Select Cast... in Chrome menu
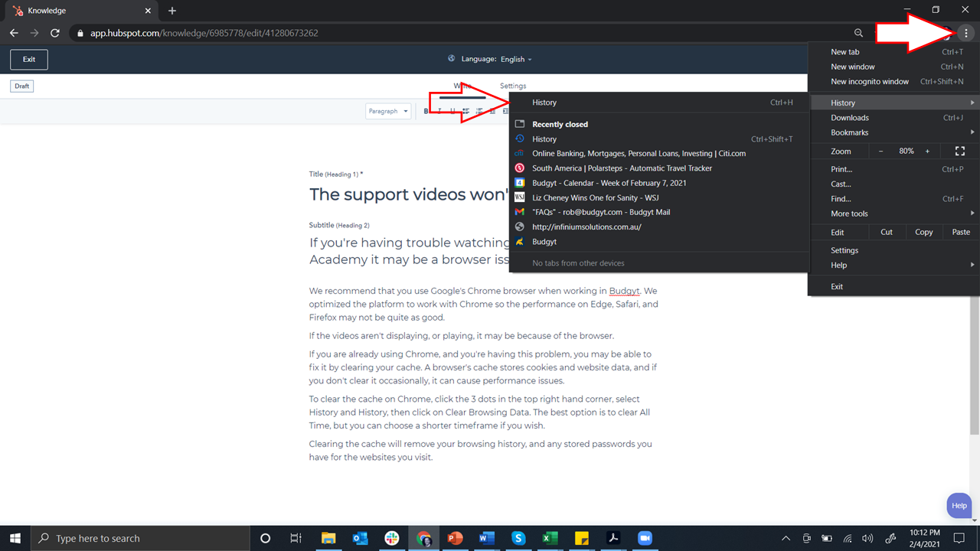Viewport: 980px width, 551px height. [x=893, y=184]
